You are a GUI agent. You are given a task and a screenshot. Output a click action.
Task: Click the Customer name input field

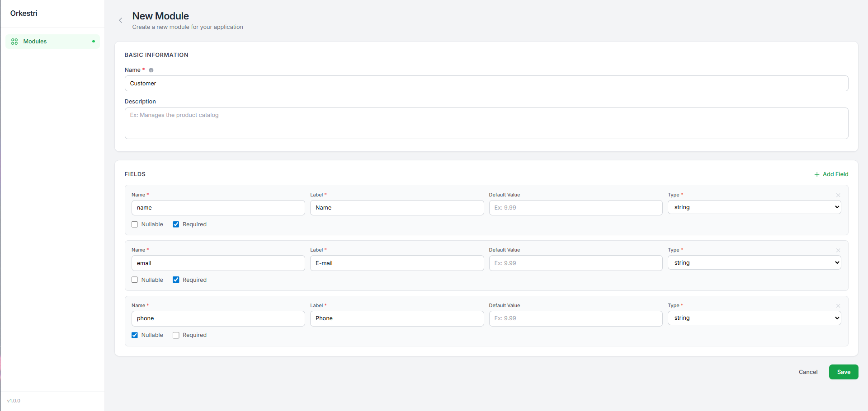point(486,83)
